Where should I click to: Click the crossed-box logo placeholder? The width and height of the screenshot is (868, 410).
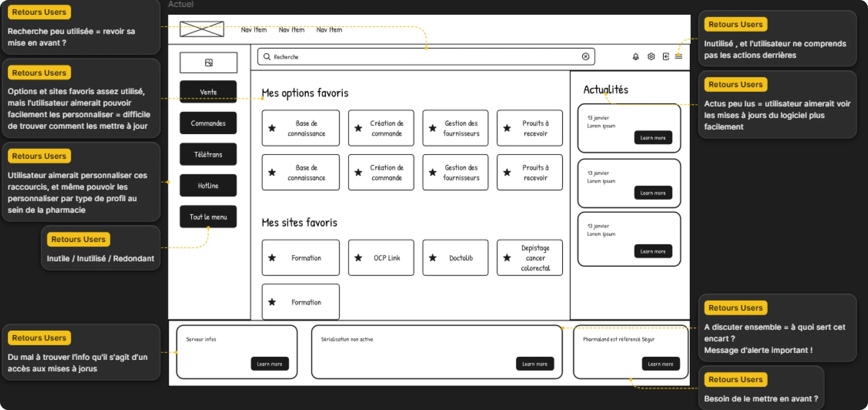[x=202, y=29]
